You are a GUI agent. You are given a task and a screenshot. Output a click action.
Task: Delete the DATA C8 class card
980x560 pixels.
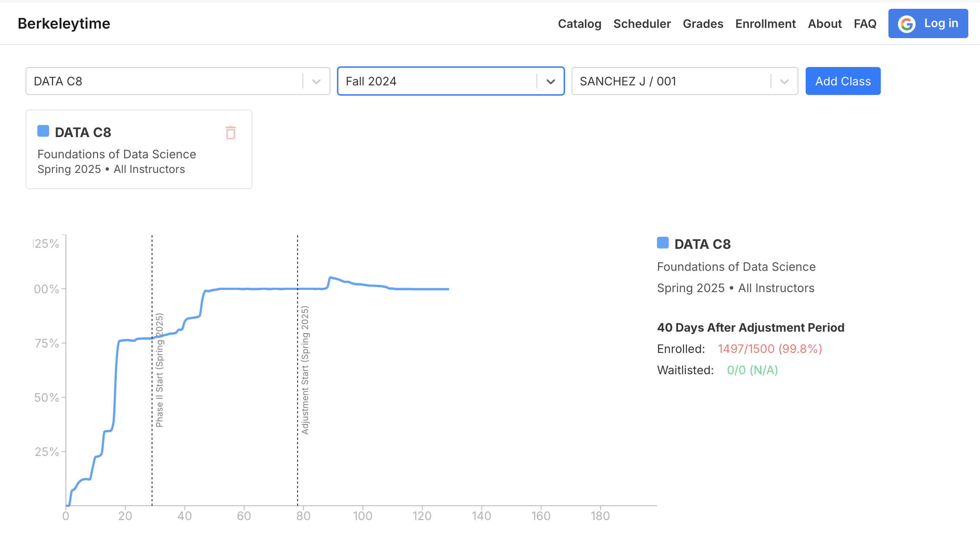(231, 133)
